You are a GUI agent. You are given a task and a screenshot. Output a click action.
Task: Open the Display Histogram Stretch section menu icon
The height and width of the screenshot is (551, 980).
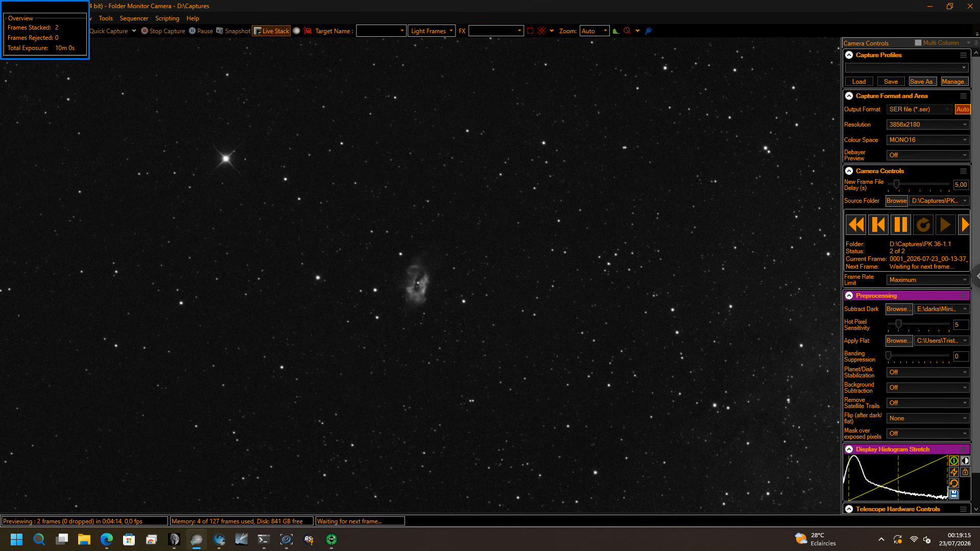click(963, 449)
